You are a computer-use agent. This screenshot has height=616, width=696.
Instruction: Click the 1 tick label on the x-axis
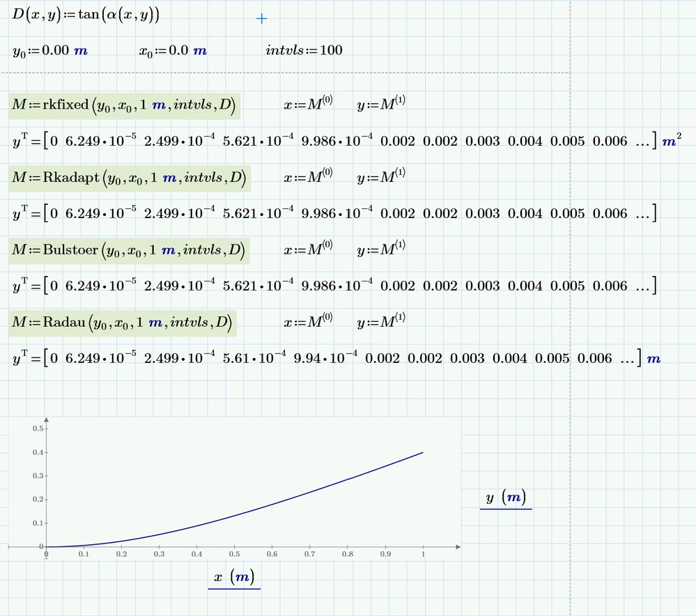click(423, 554)
